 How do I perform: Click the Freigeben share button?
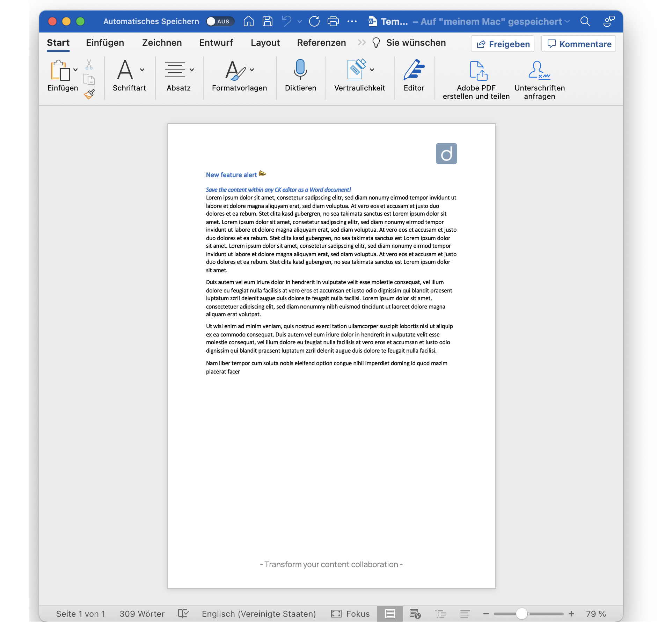(x=503, y=44)
